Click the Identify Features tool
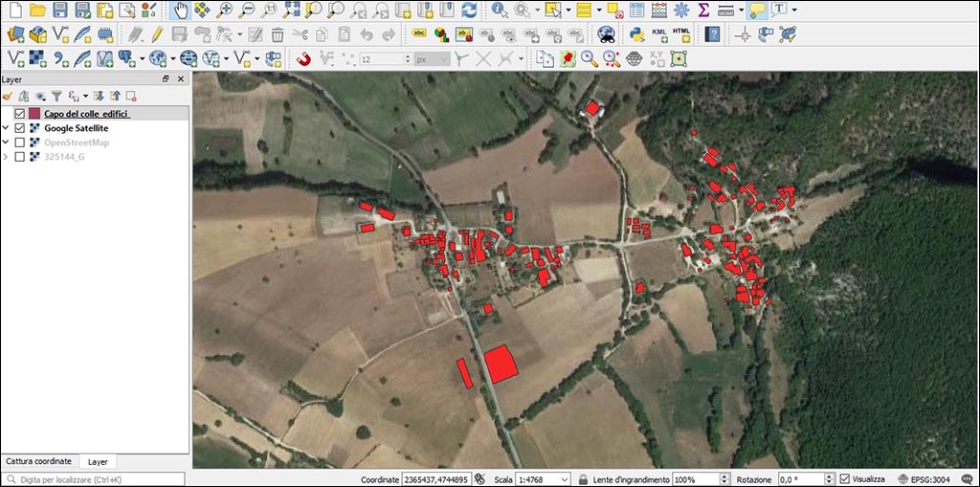This screenshot has height=487, width=980. [x=500, y=10]
